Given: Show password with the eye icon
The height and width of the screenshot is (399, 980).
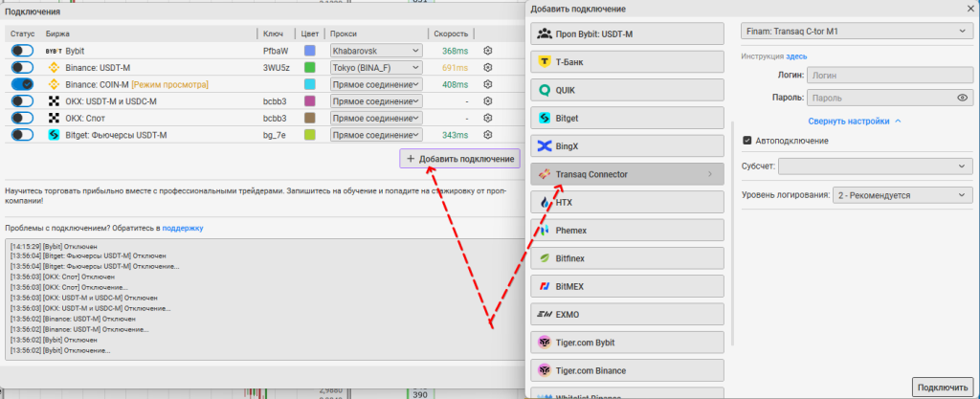Looking at the screenshot, I should 963,98.
